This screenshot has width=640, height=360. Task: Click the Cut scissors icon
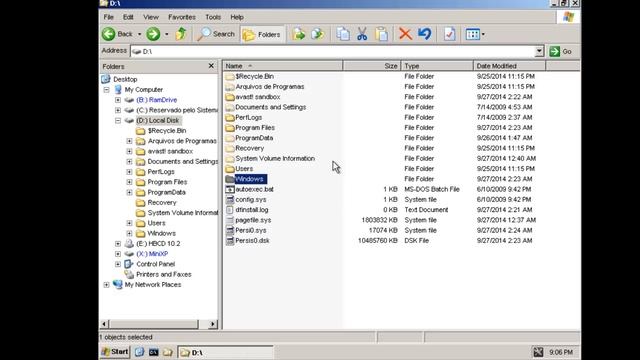[362, 34]
